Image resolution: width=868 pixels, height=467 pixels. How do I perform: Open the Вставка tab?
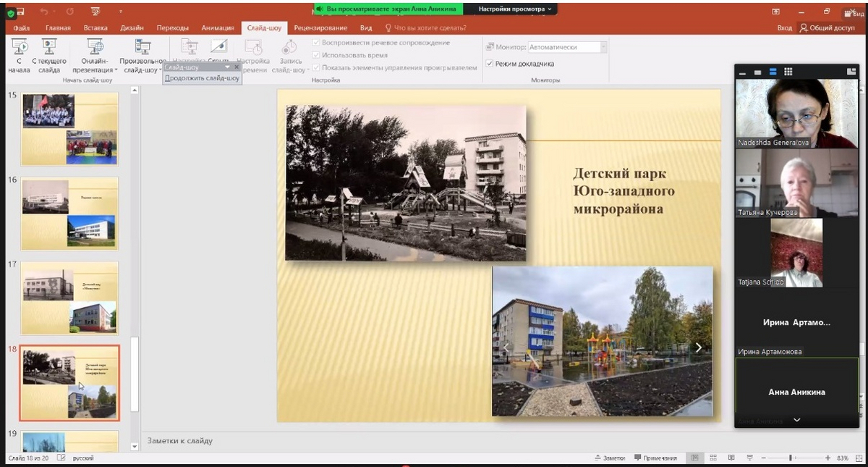click(95, 28)
